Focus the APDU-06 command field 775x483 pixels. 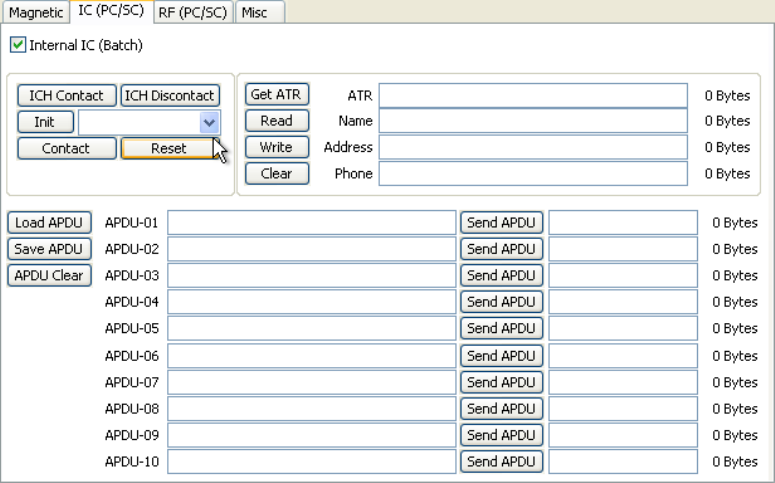tap(311, 356)
